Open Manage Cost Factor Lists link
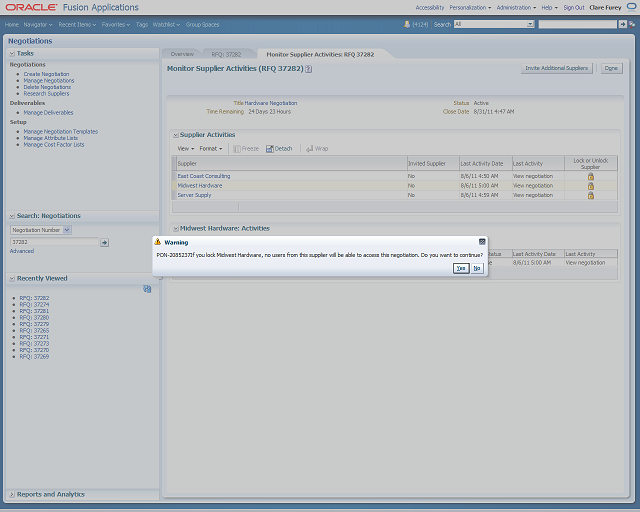The image size is (640, 512). tap(54, 145)
